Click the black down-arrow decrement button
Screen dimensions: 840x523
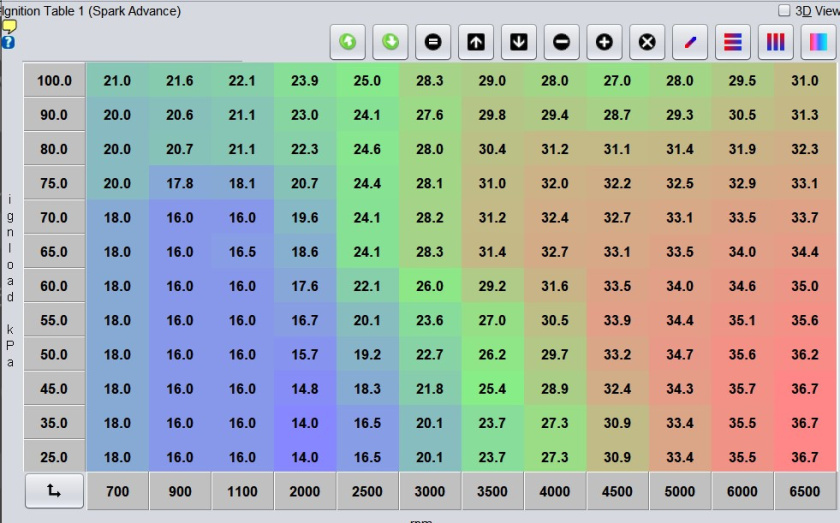pyautogui.click(x=518, y=42)
